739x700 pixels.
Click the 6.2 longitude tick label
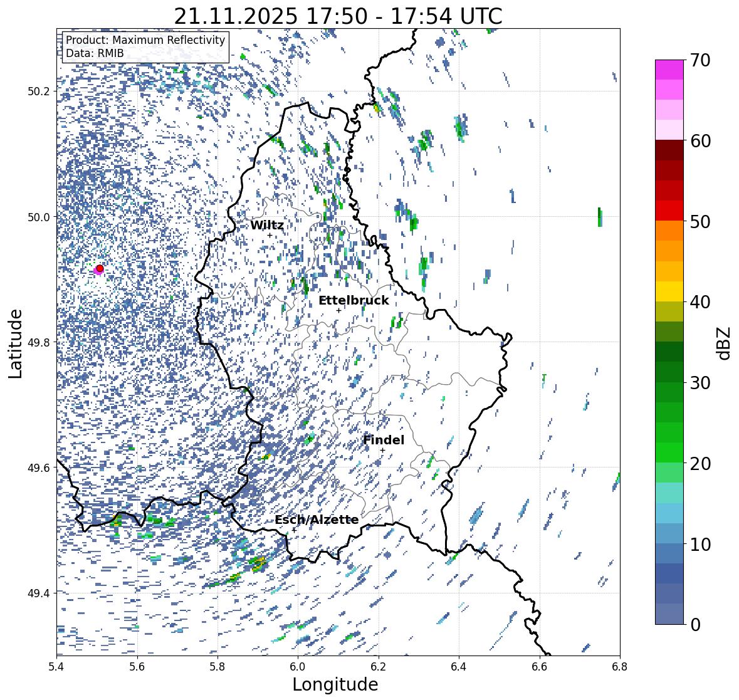(379, 666)
